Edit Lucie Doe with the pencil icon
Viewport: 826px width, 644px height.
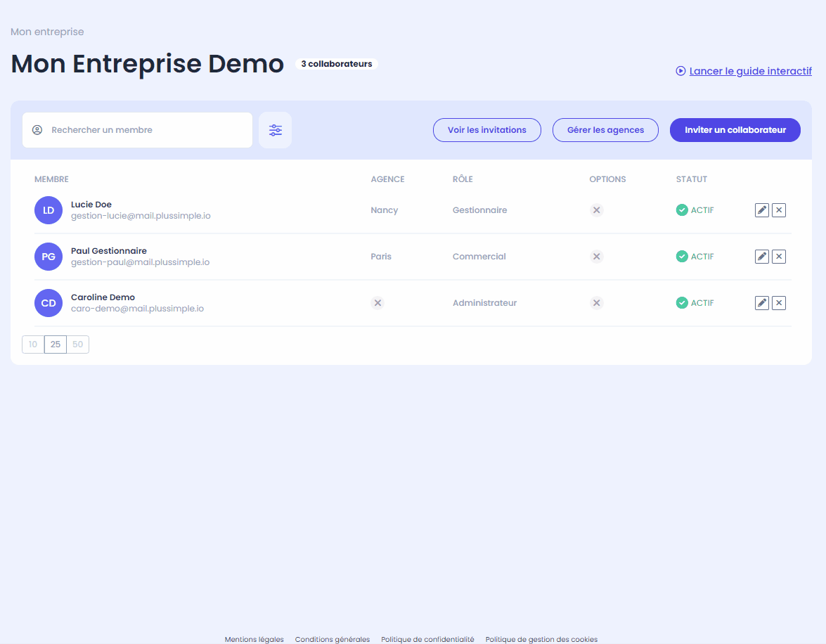pyautogui.click(x=762, y=210)
